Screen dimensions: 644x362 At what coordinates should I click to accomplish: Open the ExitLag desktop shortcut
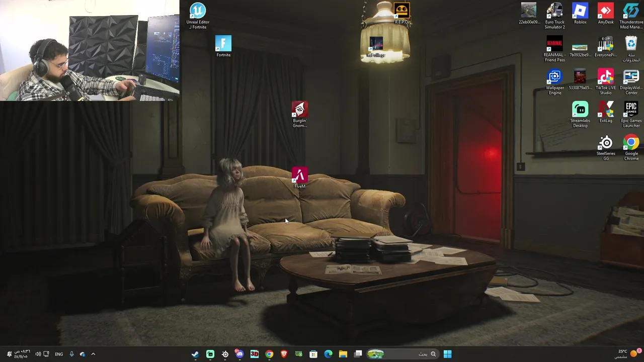tap(606, 112)
